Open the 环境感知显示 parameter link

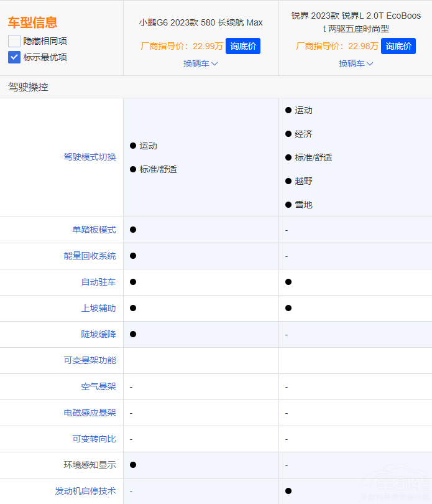(90, 465)
